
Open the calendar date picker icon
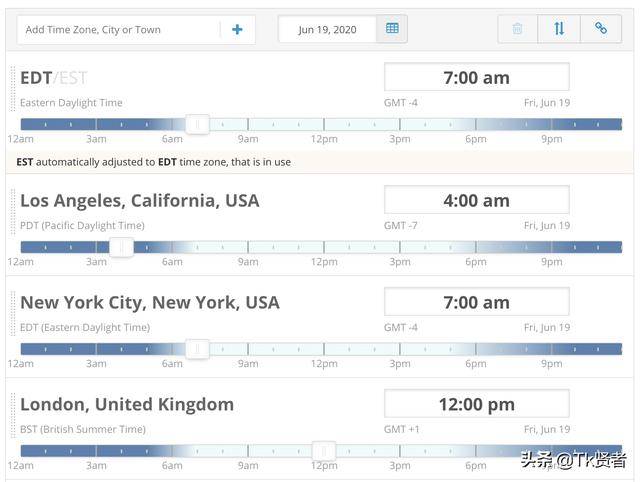392,29
